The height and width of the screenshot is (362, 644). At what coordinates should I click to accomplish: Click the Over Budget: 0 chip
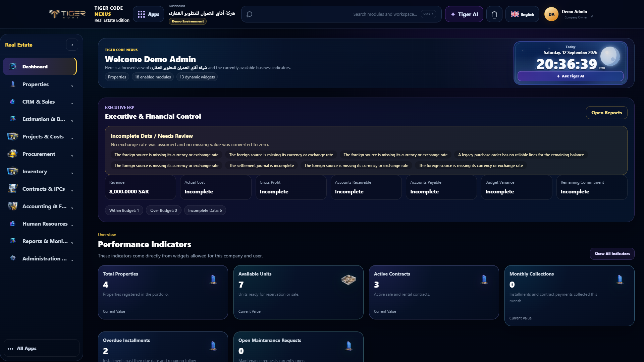[164, 210]
